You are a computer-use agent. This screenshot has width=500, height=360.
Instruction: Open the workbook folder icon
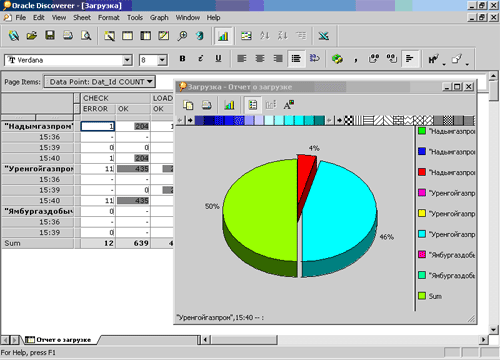[32, 35]
